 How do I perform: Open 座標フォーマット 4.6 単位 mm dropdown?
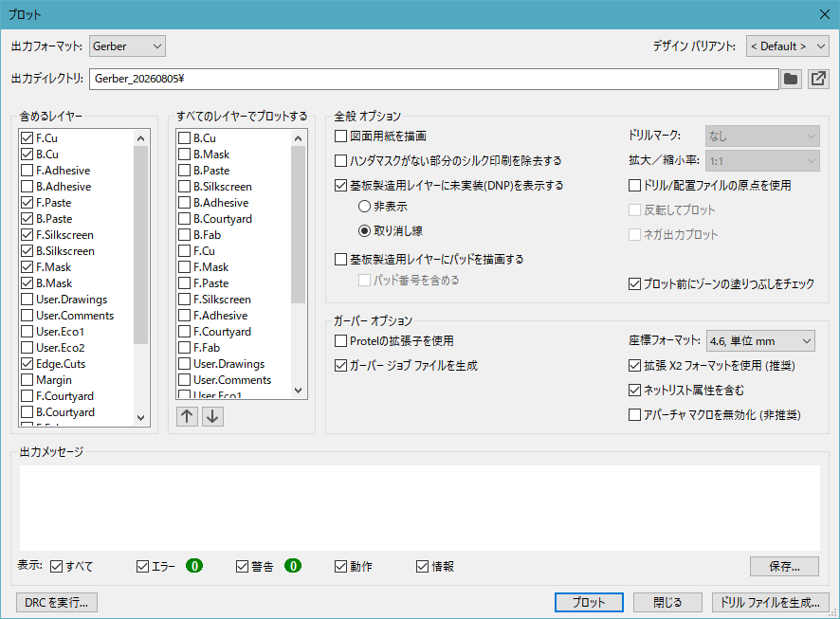point(760,340)
